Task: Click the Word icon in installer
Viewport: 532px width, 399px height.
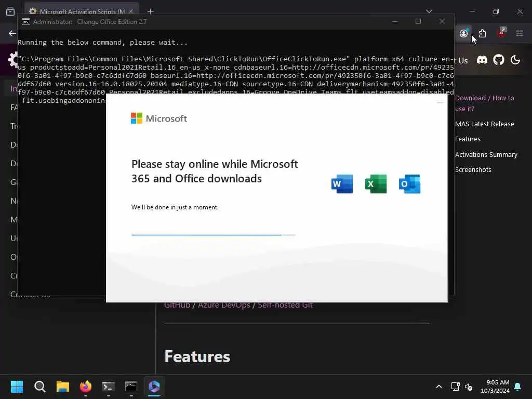Action: (342, 184)
